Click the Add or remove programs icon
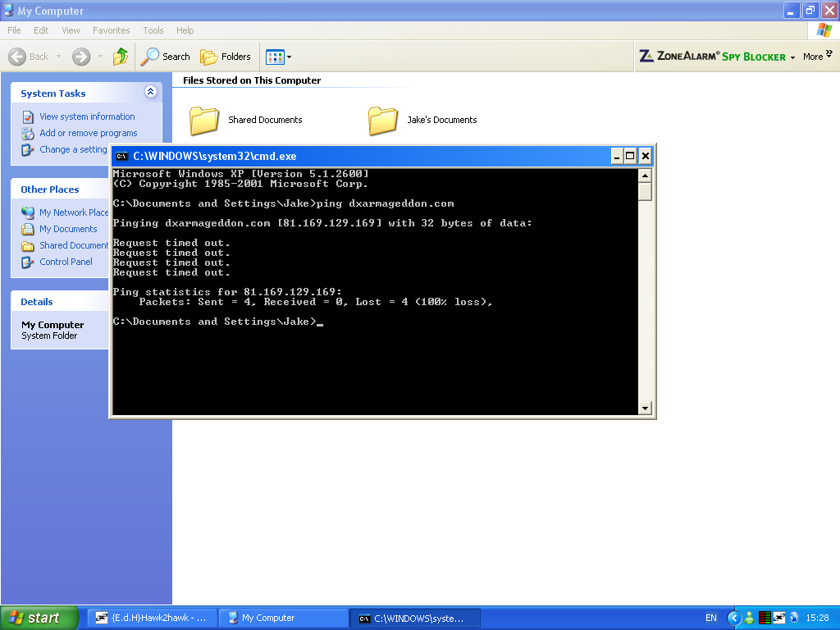840x630 pixels. click(x=28, y=134)
